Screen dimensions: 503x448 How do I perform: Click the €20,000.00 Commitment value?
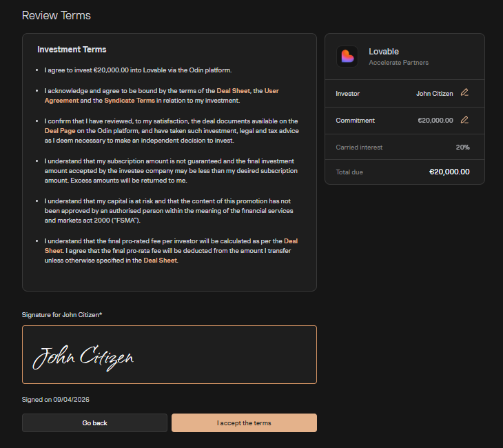pyautogui.click(x=435, y=120)
